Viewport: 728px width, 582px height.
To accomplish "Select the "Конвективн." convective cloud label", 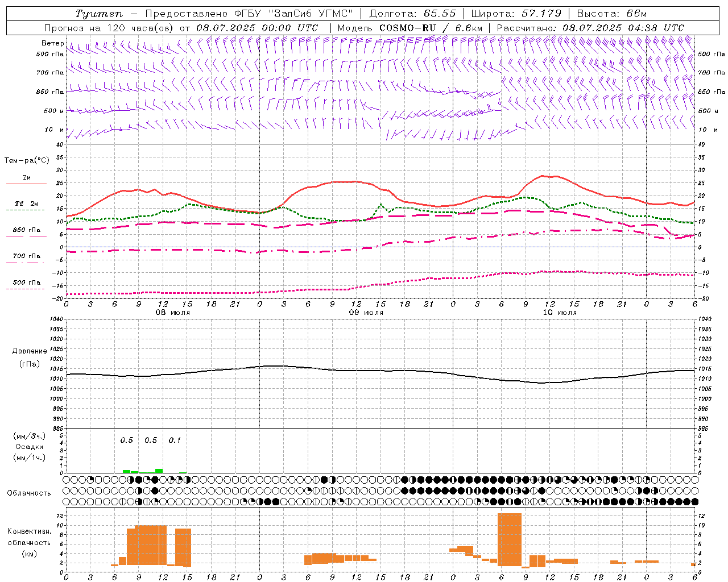I will [29, 531].
